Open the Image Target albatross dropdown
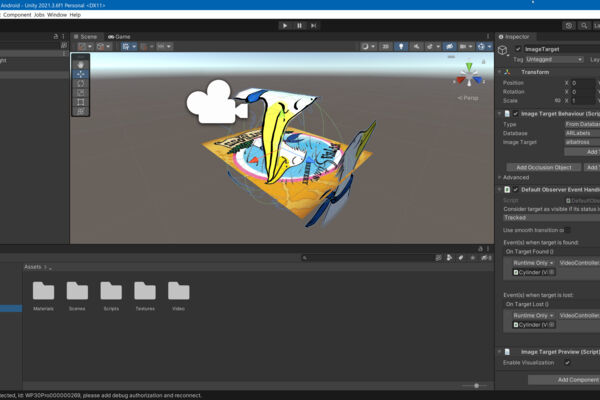The height and width of the screenshot is (400, 600). 582,142
